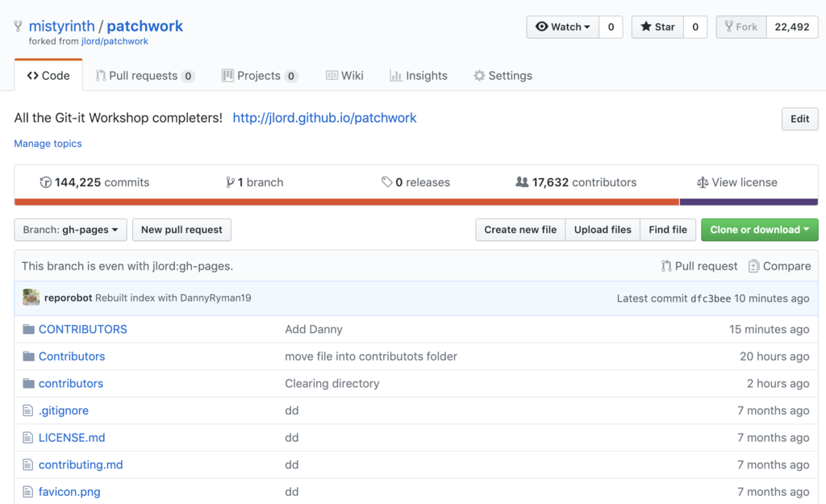Click the Find file button
826x504 pixels.
[668, 230]
